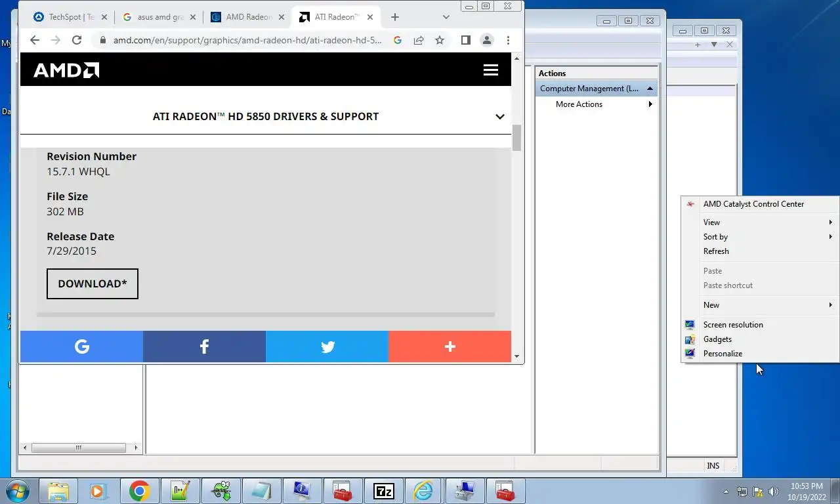Switch to the TechSpot tab
The image size is (840, 504).
69,17
